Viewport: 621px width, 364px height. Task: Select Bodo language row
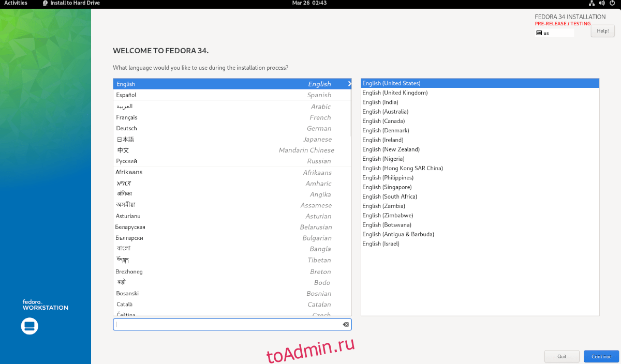(x=232, y=282)
